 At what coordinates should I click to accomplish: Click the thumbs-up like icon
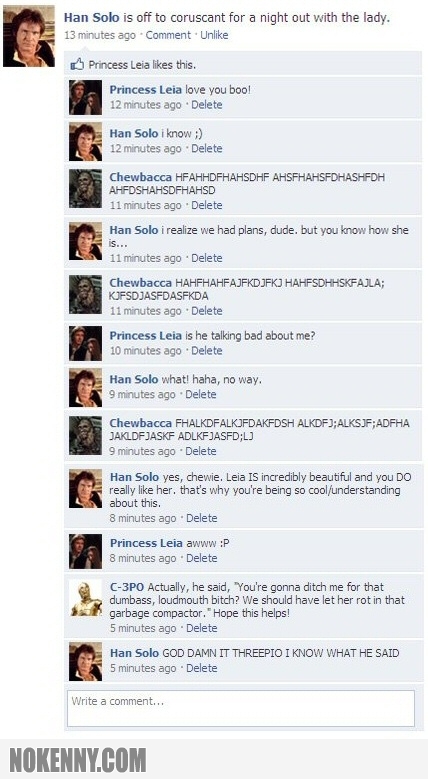point(77,64)
